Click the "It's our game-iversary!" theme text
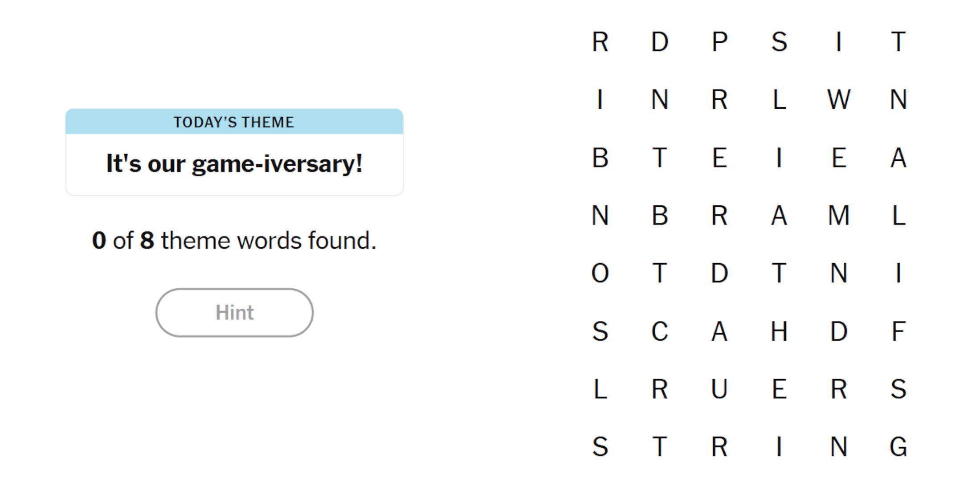The height and width of the screenshot is (490, 980). tap(234, 163)
